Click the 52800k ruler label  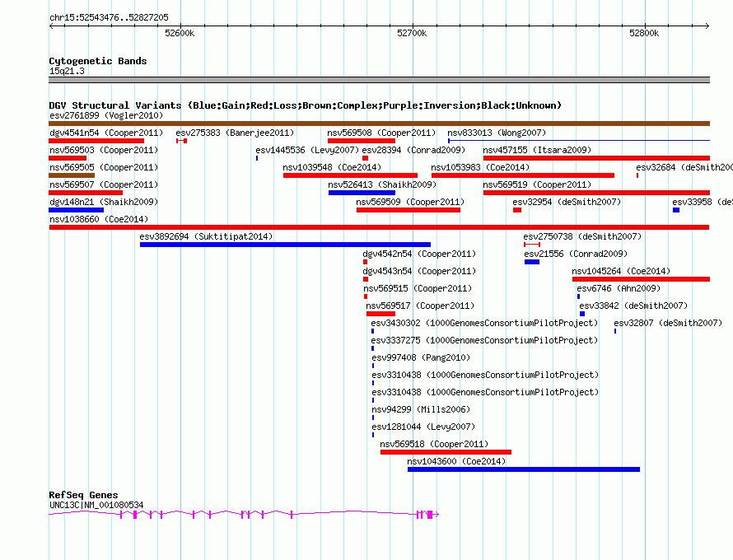point(644,33)
